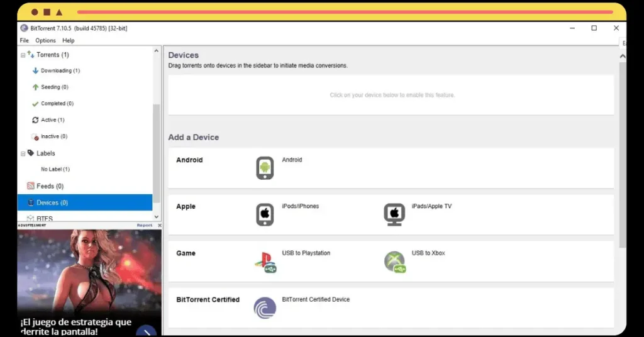Click the Android device text label
Screen dimensions: 644x337
click(292, 160)
